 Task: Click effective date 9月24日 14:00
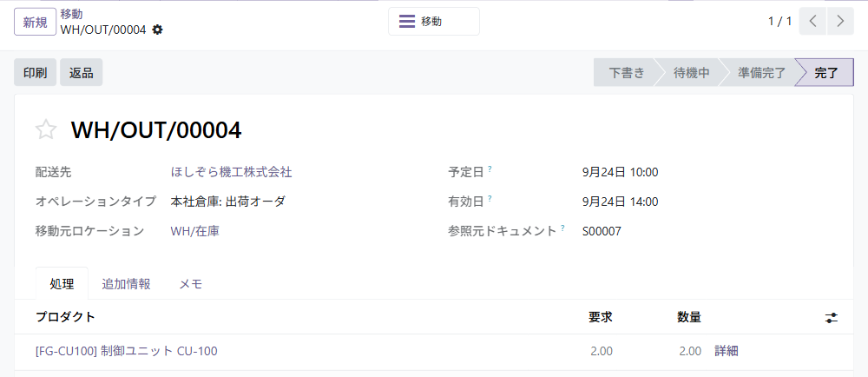tap(620, 202)
